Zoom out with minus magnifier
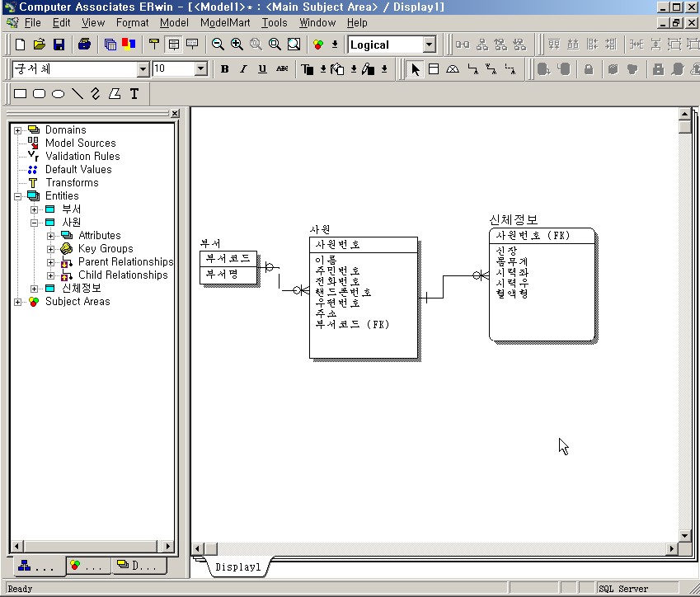 tap(218, 45)
